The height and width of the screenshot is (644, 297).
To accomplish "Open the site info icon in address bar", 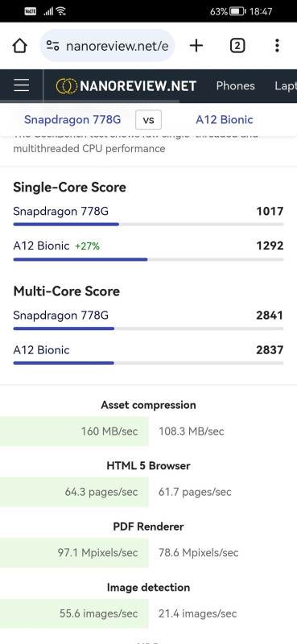I will [x=52, y=46].
